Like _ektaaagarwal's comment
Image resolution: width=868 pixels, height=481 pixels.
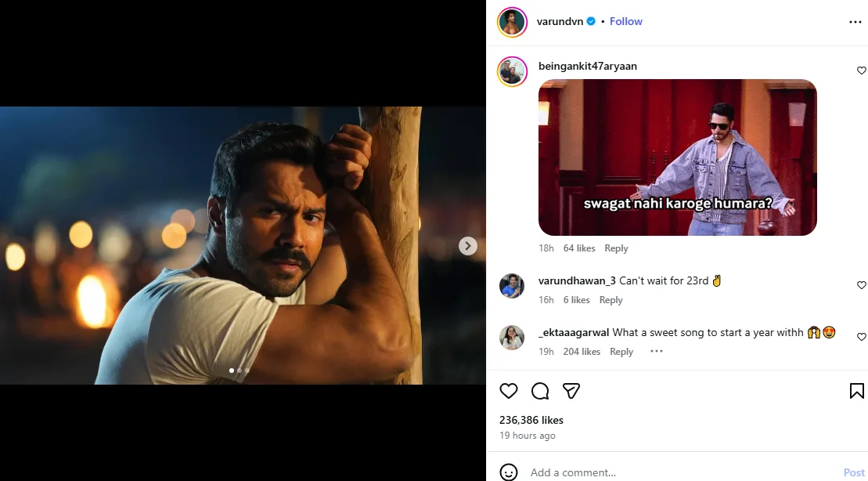862,337
